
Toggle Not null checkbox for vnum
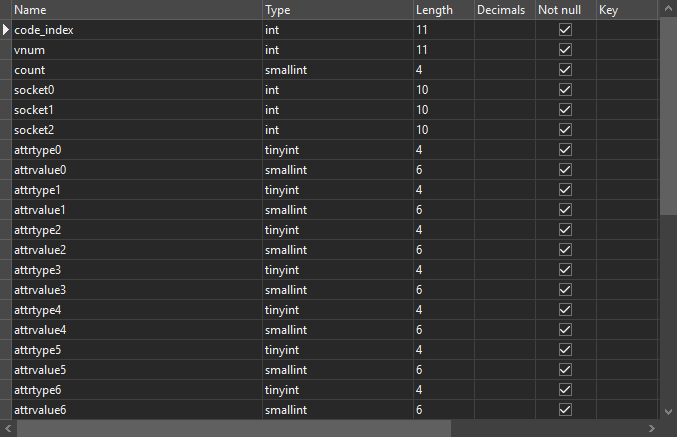[x=565, y=50]
